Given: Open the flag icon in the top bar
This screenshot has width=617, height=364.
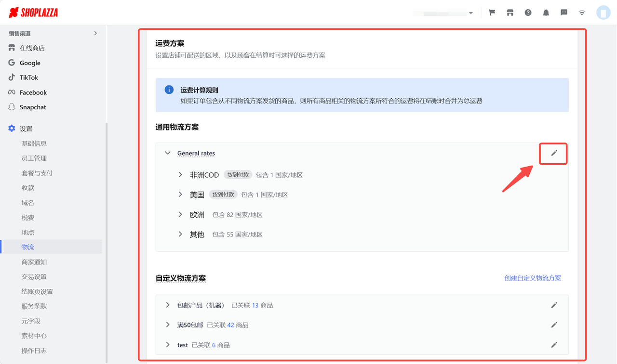Looking at the screenshot, I should point(492,13).
